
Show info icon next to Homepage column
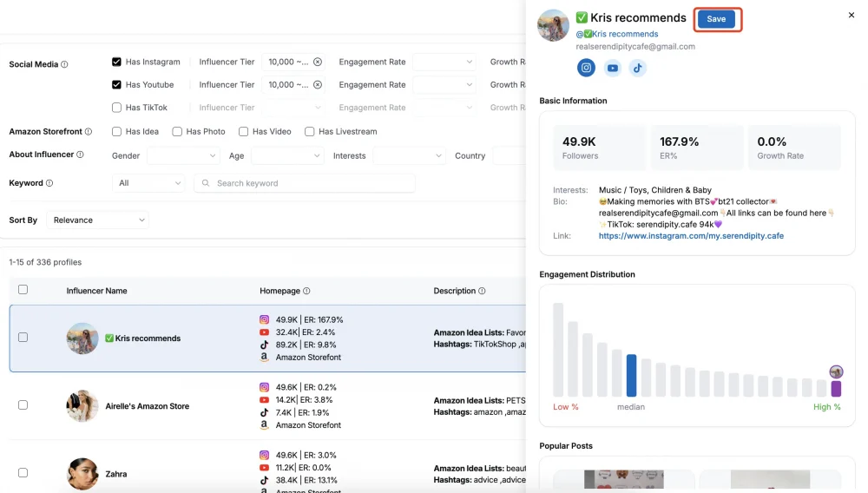pyautogui.click(x=306, y=291)
